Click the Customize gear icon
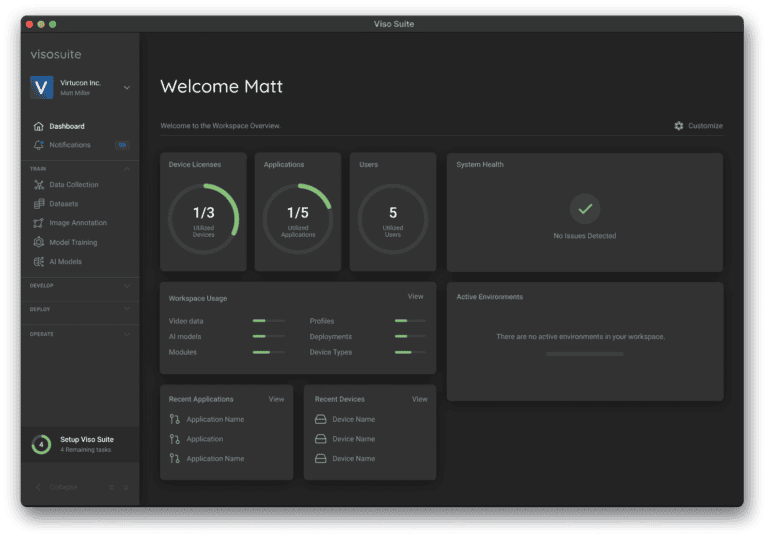Image resolution: width=768 pixels, height=537 pixels. (x=679, y=126)
